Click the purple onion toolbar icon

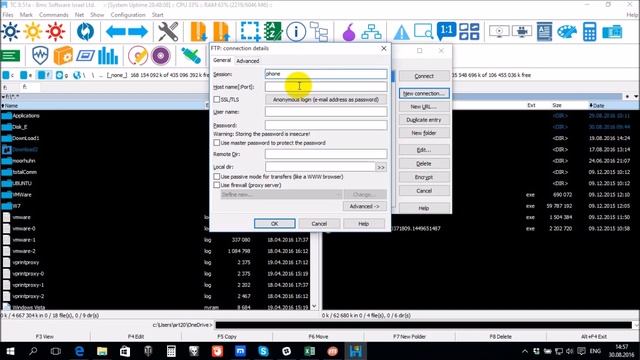click(x=349, y=32)
